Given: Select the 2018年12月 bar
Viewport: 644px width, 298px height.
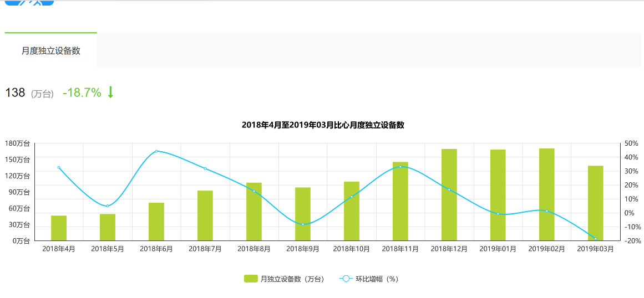Looking at the screenshot, I should pyautogui.click(x=449, y=195).
